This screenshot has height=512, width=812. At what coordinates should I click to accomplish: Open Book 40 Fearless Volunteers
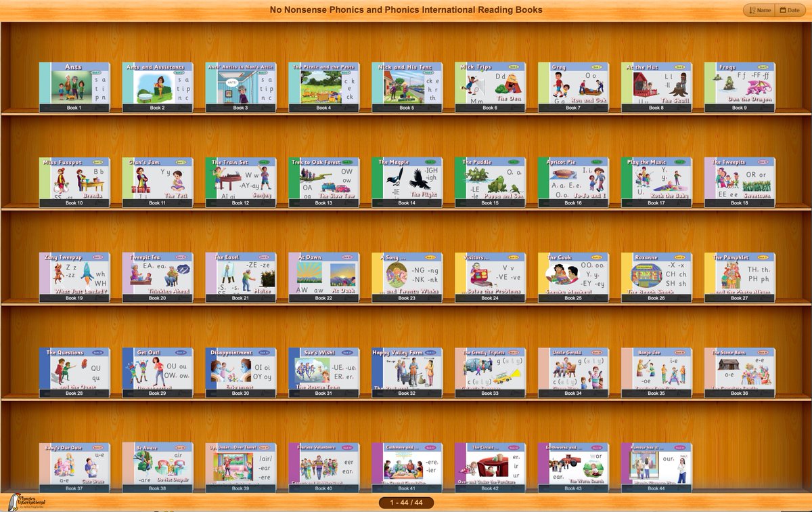coord(324,467)
